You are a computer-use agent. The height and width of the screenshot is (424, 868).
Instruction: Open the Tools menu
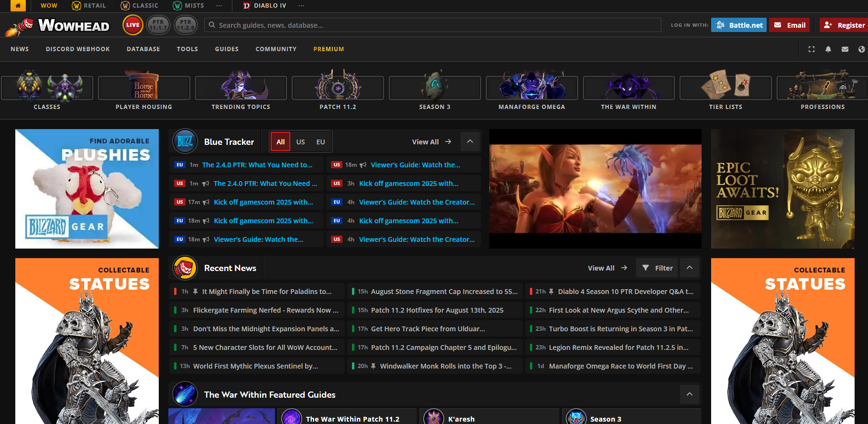[187, 49]
